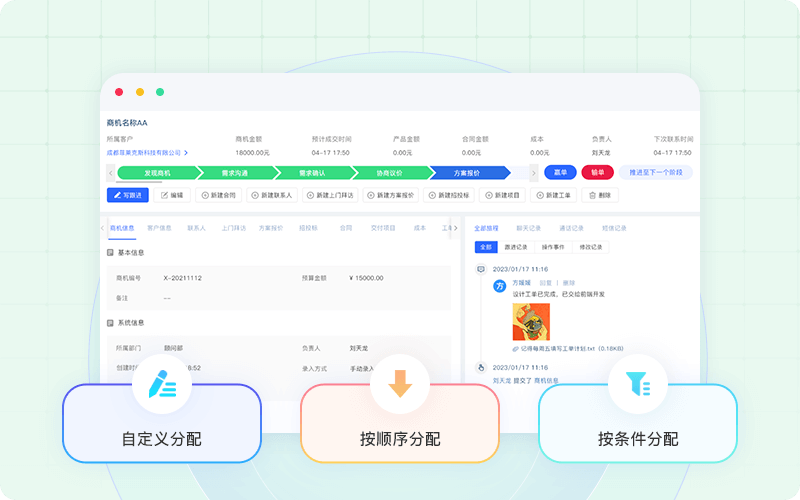Select the 跟进记录 filter

518,247
